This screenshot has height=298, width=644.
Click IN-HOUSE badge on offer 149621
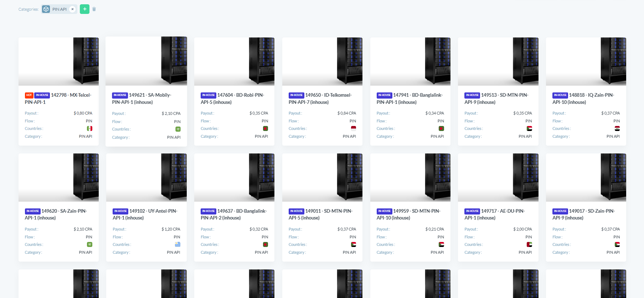[x=120, y=95]
